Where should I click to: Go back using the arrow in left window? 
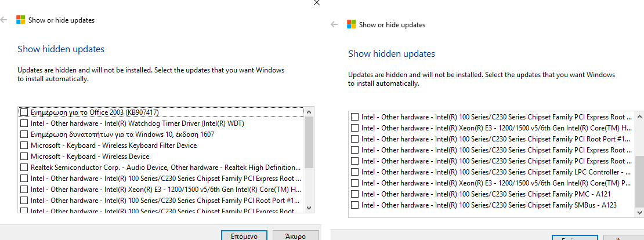click(3, 20)
